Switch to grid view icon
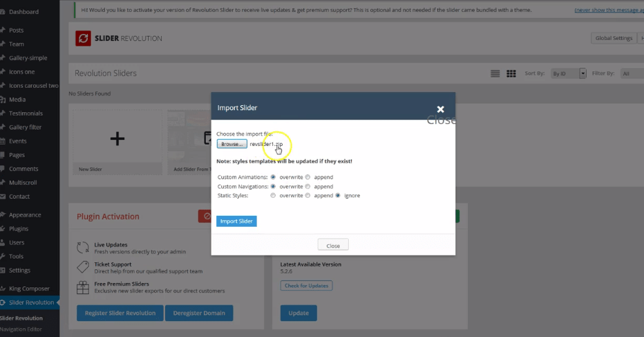The width and height of the screenshot is (644, 337). (511, 73)
